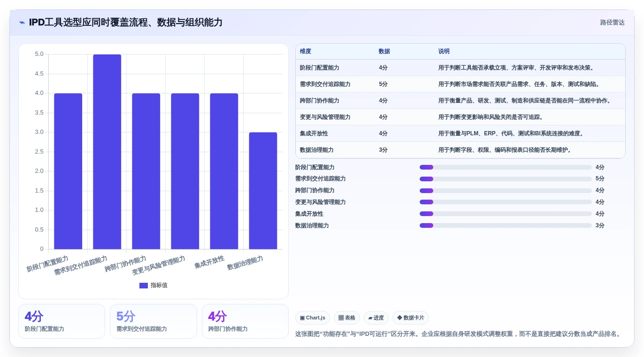The image size is (644, 357).
Task: Click the 跨部门协作能力 bar in chart
Action: tap(146, 171)
